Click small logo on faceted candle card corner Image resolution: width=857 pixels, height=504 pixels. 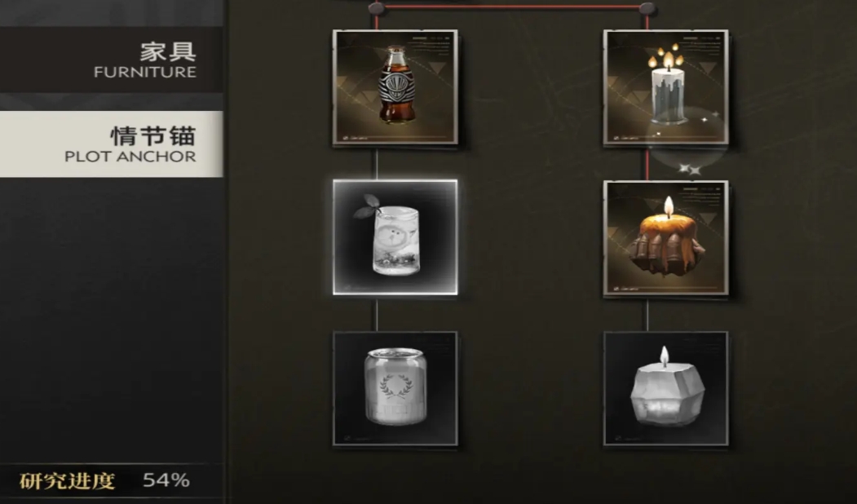[617, 439]
